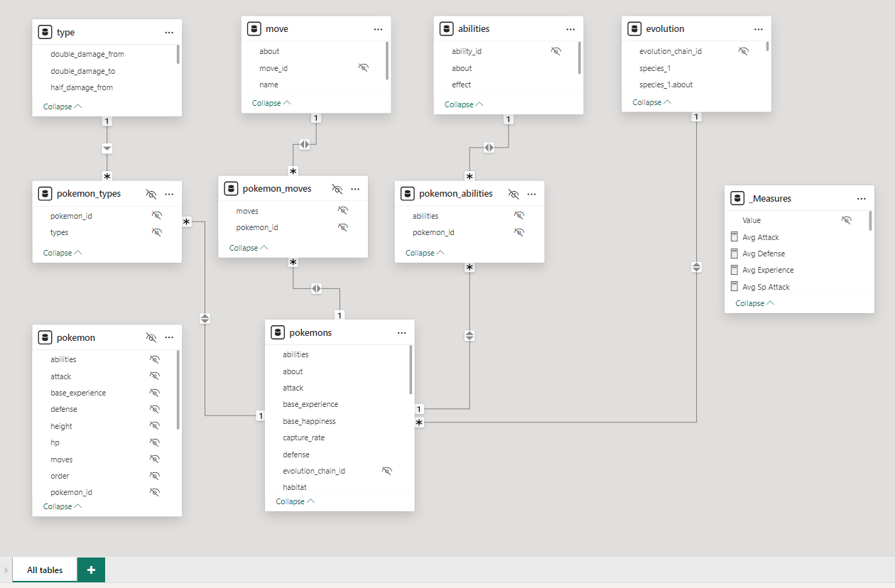Unhide the evolution_chain_id field in pokemons table
Screen dimensions: 895x588
click(387, 471)
